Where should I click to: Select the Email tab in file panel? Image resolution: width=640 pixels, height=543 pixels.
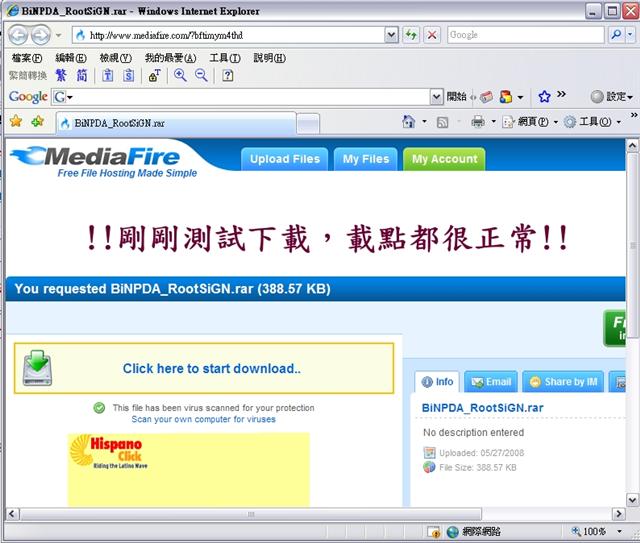click(491, 382)
